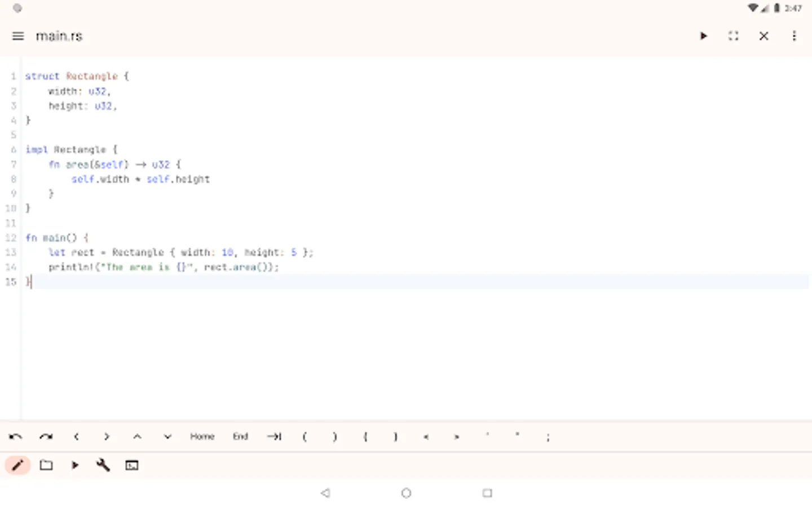
Task: Open the console panel icon
Action: point(131,465)
